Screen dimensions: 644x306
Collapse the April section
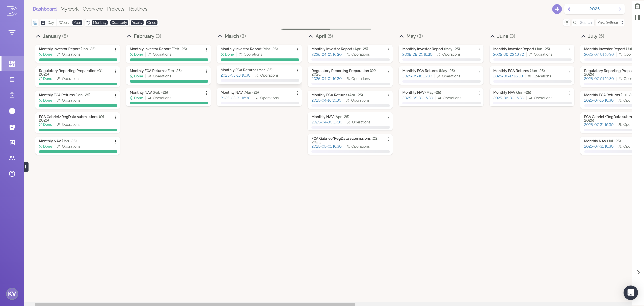pos(311,36)
